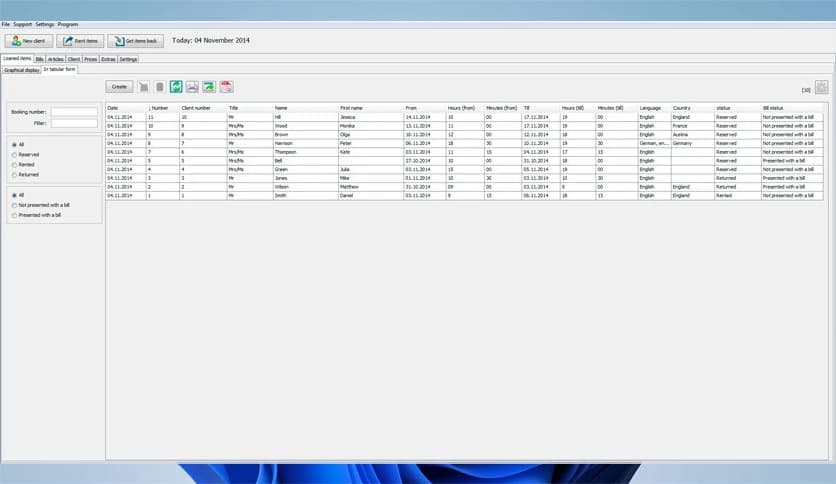Select the Reserved radio button
Viewport: 836px width, 484px height.
(14, 155)
